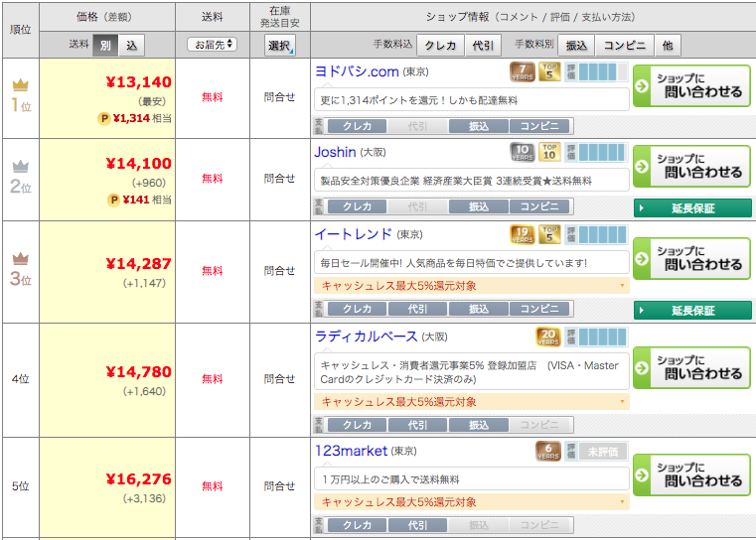The width and height of the screenshot is (756, 540).
Task: Expand the キャッシュレス banner for ラディカルベース
Action: coord(472,402)
